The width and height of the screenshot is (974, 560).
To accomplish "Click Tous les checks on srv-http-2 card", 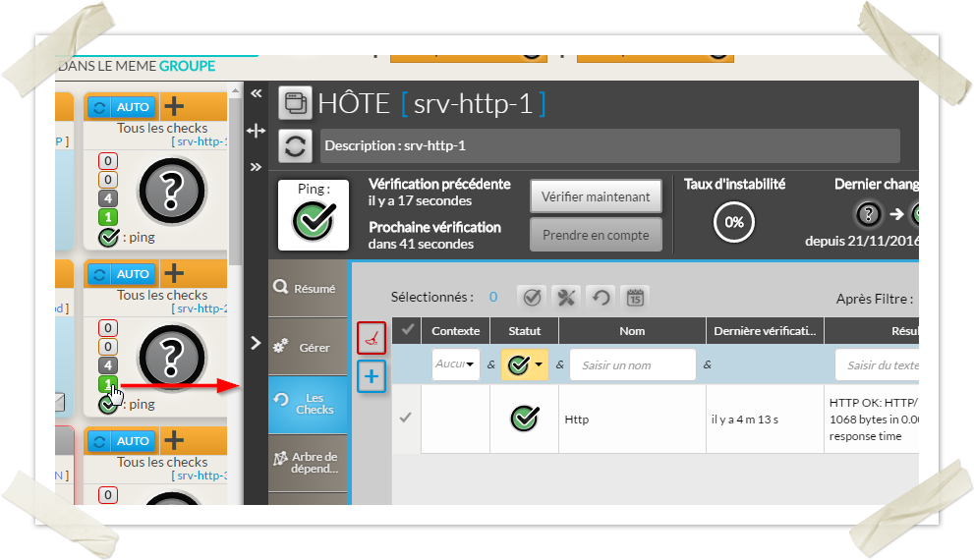I will [x=162, y=295].
